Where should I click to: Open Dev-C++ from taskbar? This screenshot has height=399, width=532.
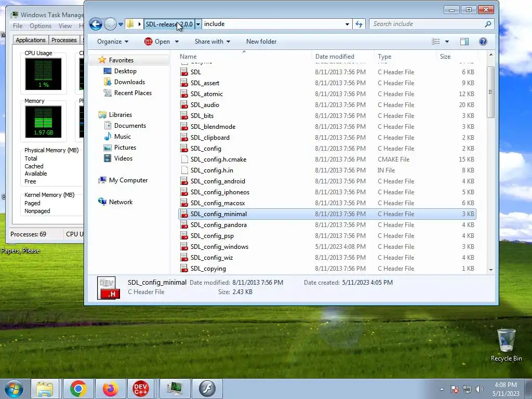click(140, 389)
